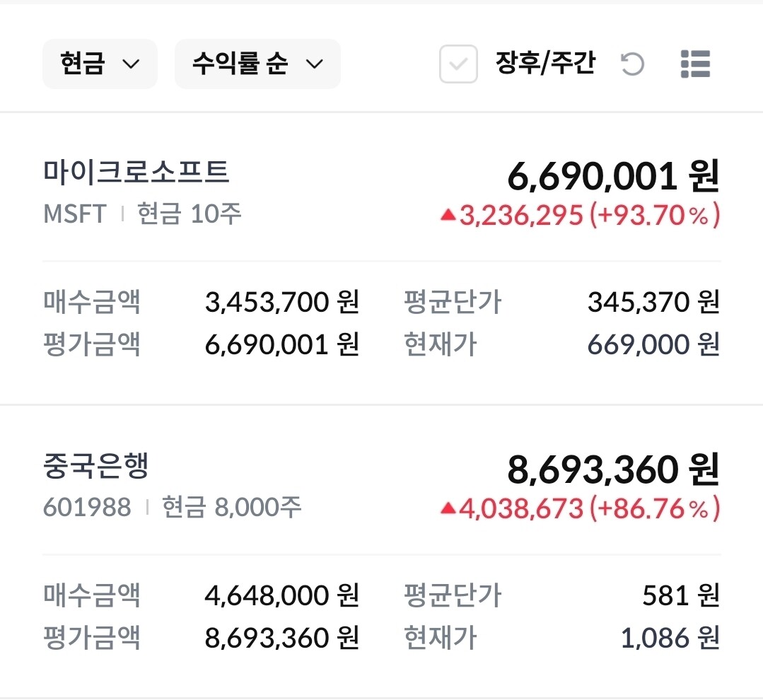
Task: Tap Microsoft 현재가 669,000 원
Action: pos(653,345)
